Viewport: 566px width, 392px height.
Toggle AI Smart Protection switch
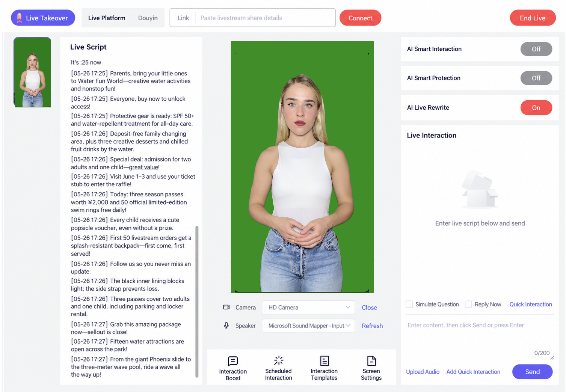536,78
